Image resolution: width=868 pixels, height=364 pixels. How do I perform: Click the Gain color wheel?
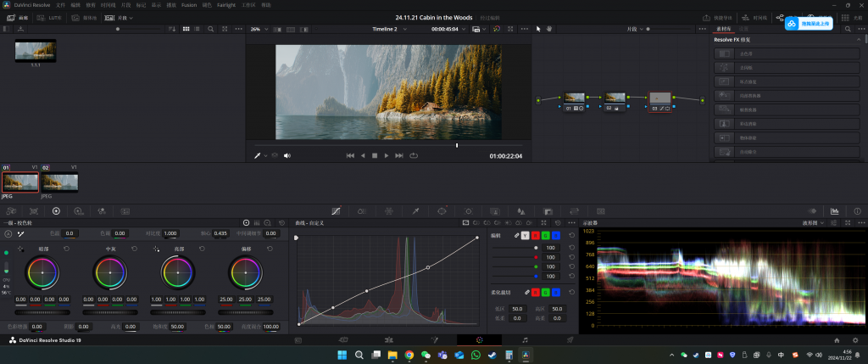click(x=176, y=274)
